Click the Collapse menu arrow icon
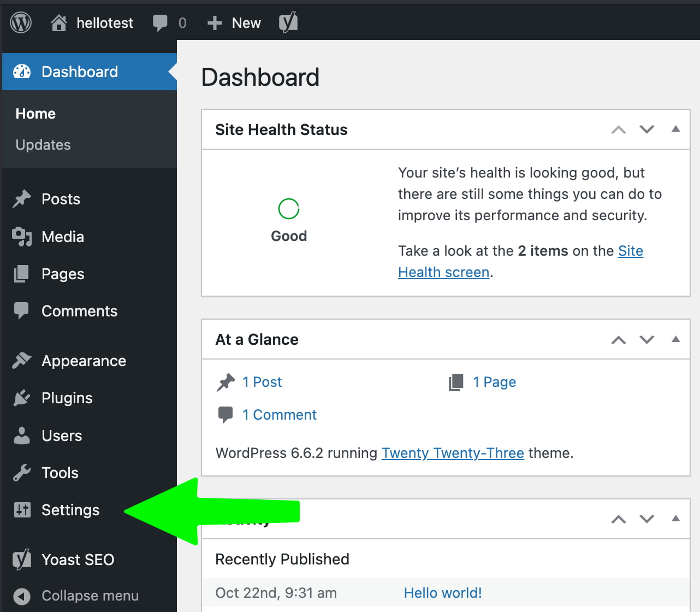The image size is (700, 612). coord(22,596)
